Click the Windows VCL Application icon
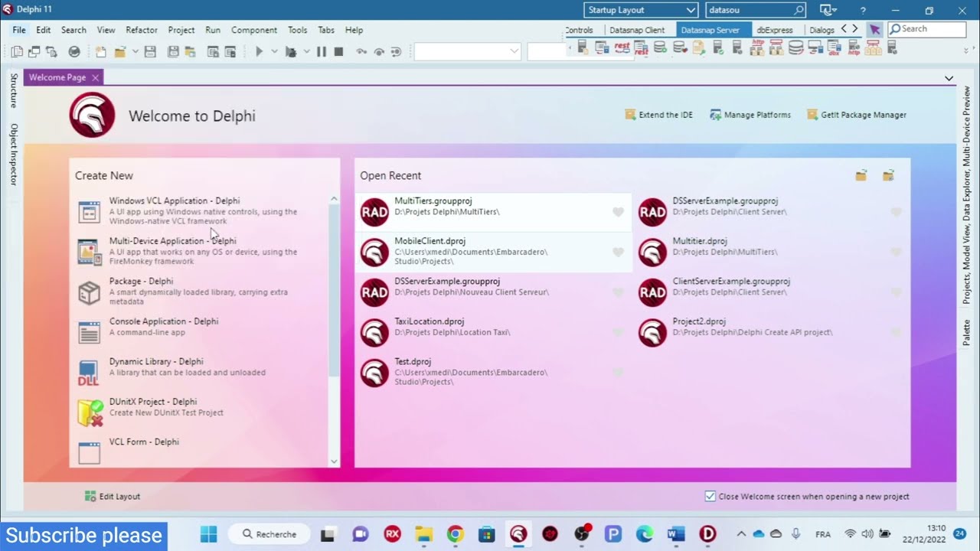The width and height of the screenshot is (980, 551). pos(90,212)
